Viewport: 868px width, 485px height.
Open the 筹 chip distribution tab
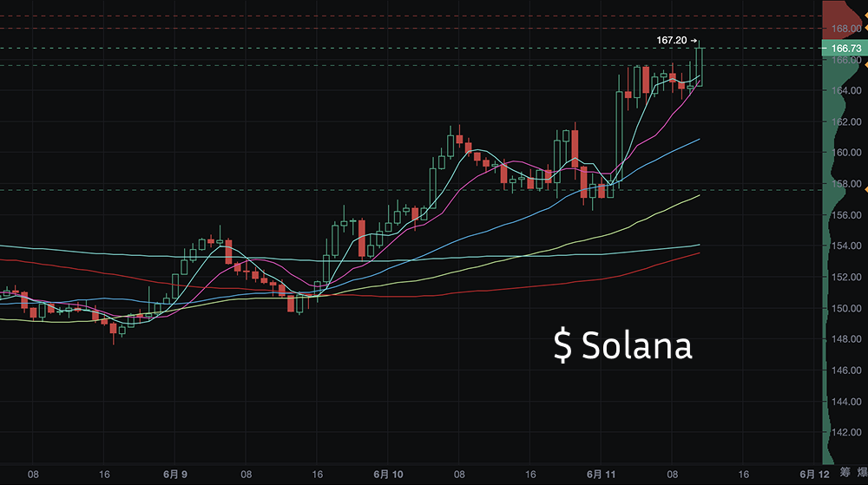845,474
